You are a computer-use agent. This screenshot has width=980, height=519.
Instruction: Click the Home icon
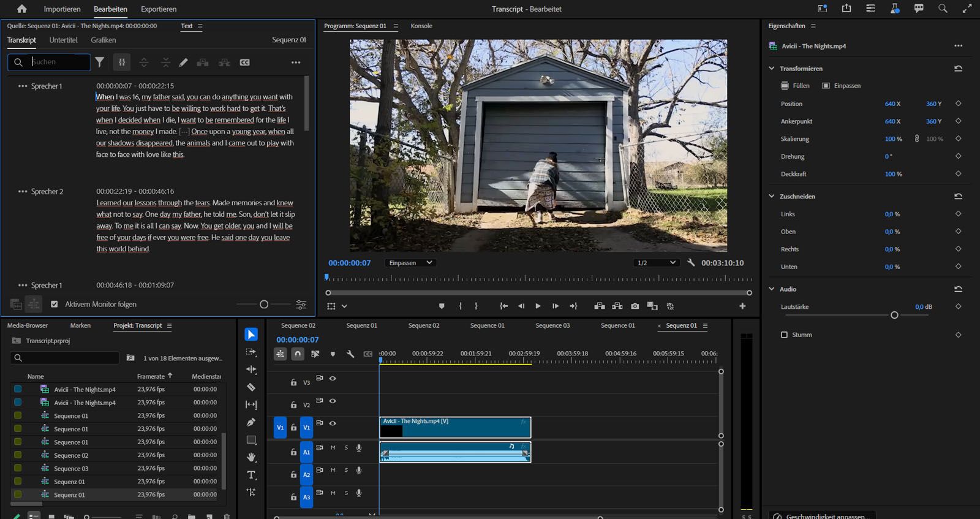pyautogui.click(x=22, y=9)
